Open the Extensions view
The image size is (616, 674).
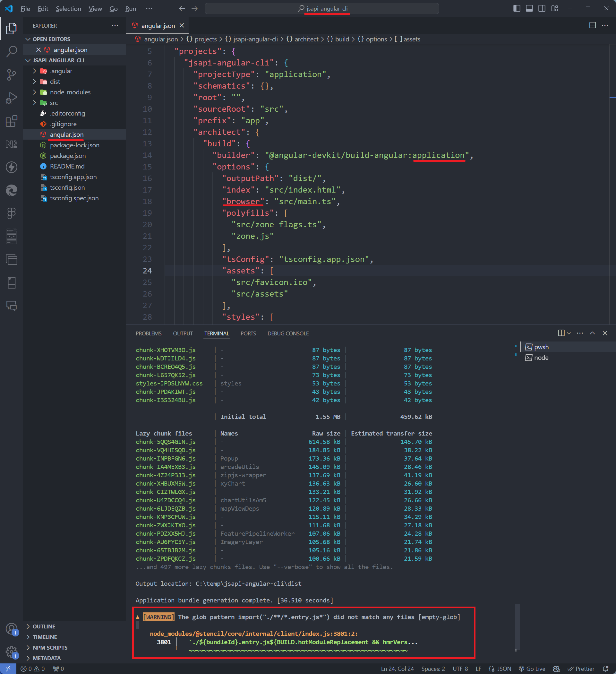(x=11, y=121)
